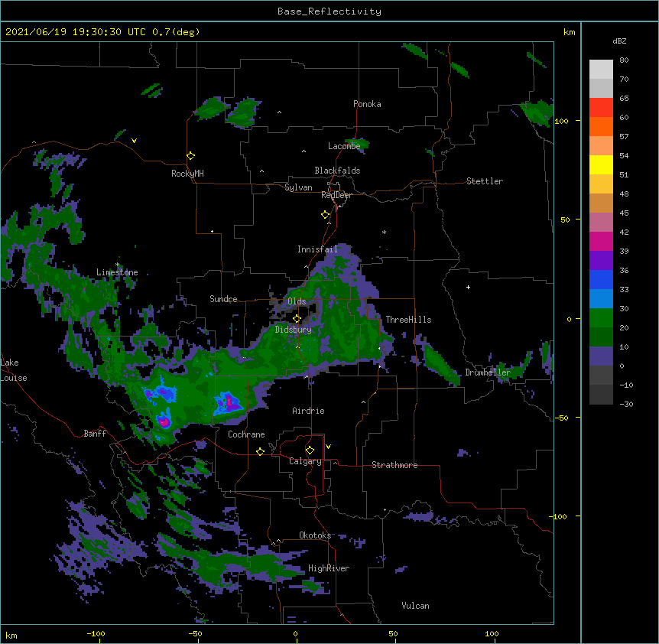Click the Stettler label
The height and width of the screenshot is (644, 659).
point(485,181)
